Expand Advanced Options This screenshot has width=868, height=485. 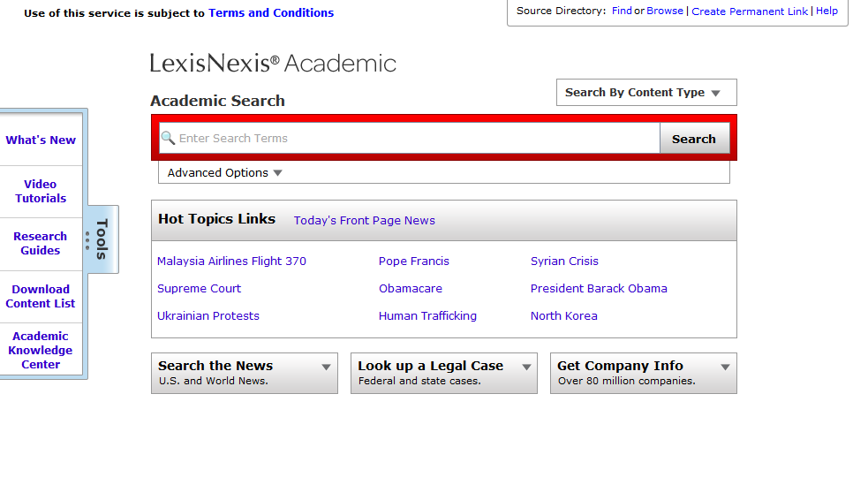[224, 173]
